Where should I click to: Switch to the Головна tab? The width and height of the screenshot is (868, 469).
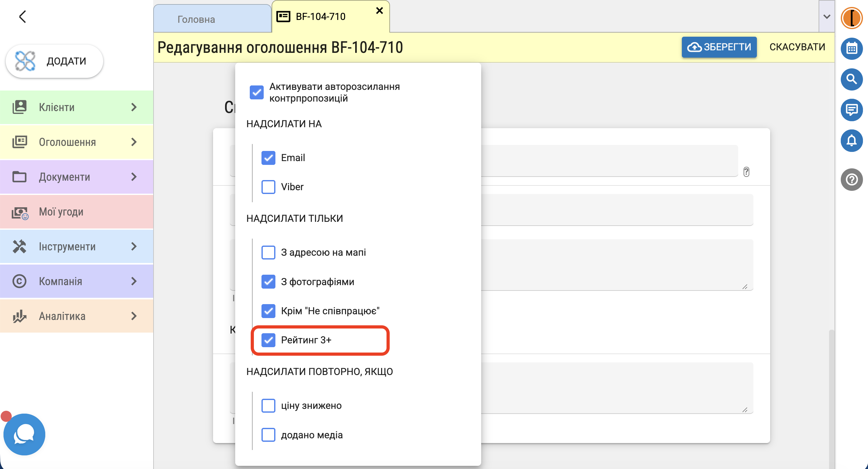coord(212,19)
